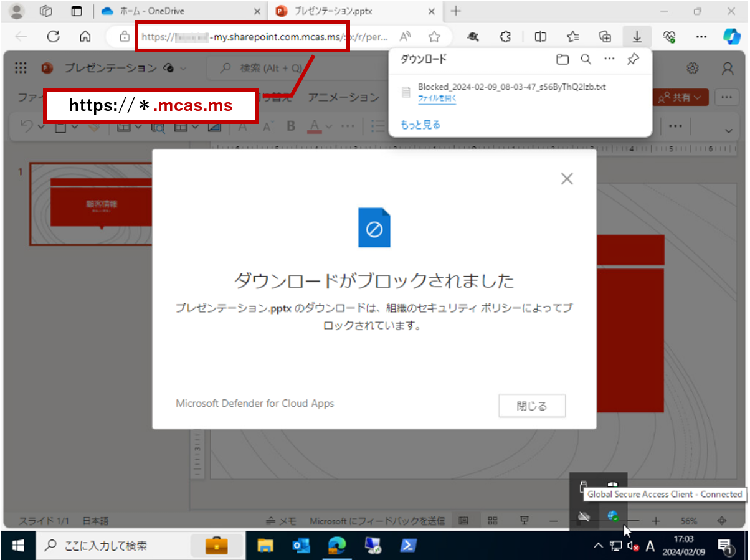Viewport: 750px width, 560px height.
Task: Switch to the ホーム - OneDrive tab
Action: pos(181,11)
